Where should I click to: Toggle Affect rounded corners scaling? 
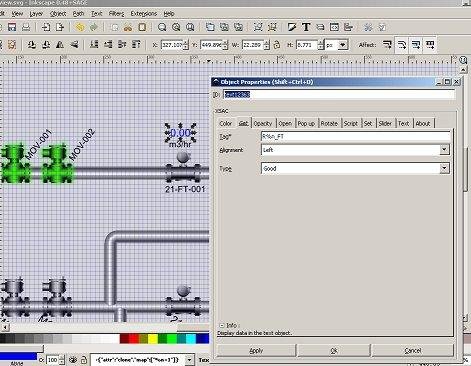(402, 45)
